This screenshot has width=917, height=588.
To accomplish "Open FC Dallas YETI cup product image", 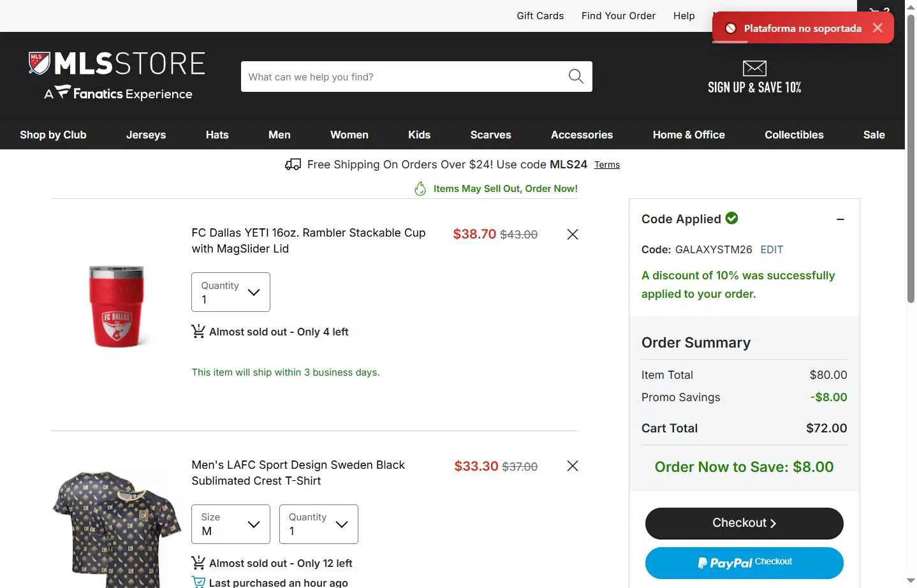I will pyautogui.click(x=117, y=307).
